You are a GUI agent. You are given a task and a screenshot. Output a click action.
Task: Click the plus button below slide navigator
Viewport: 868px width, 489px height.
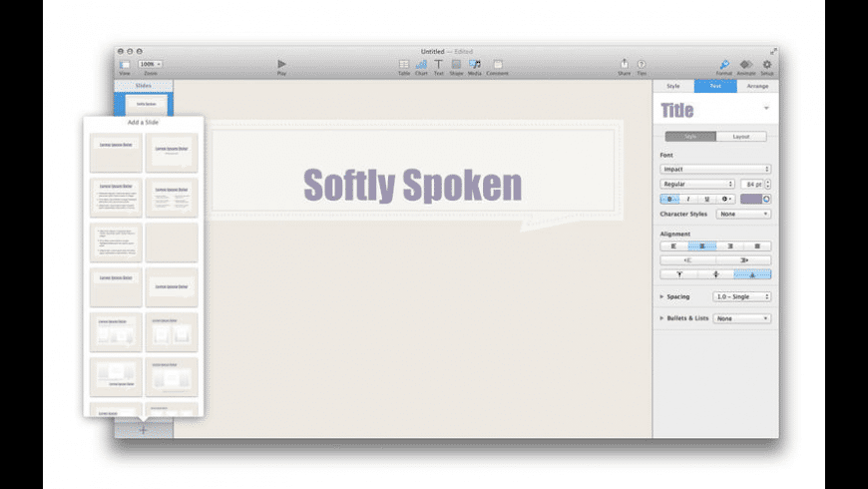(144, 430)
